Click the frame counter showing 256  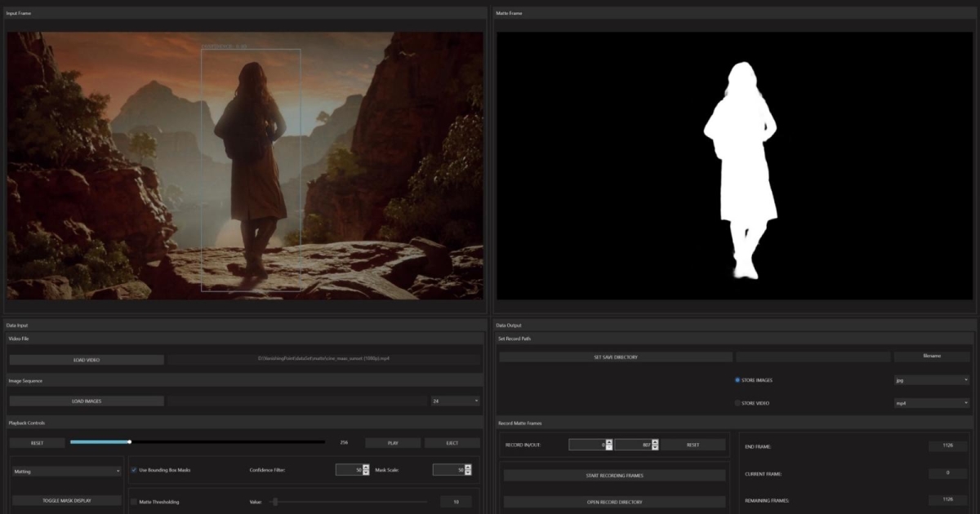[344, 443]
